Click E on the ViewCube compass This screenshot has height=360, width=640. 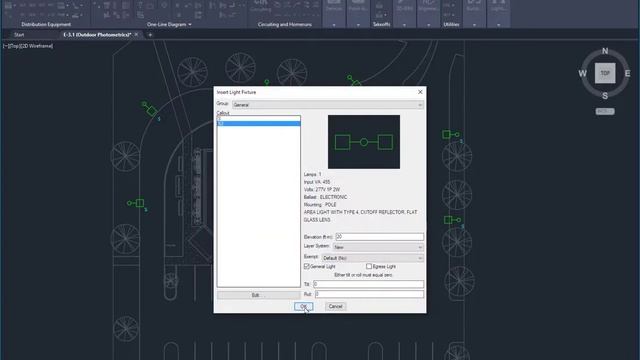point(627,73)
